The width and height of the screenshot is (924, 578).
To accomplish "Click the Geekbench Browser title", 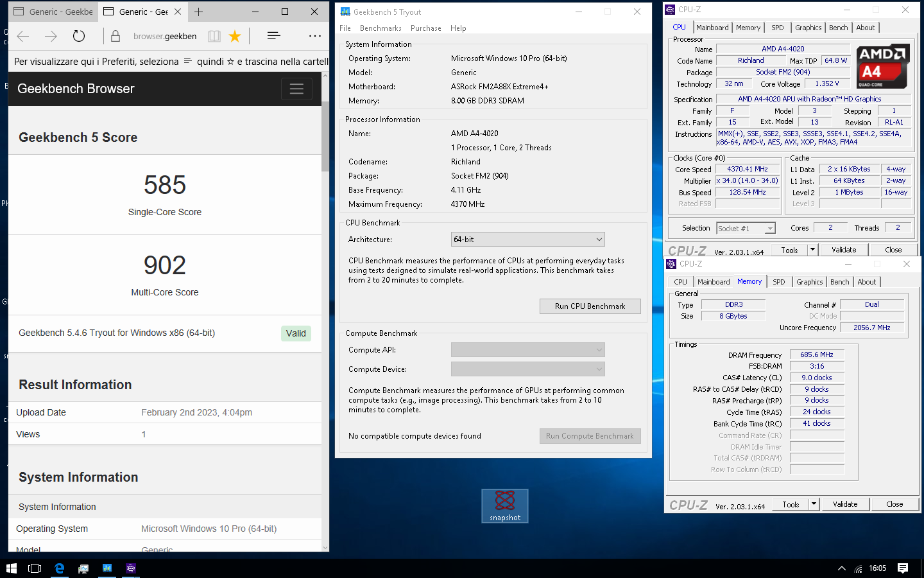I will [x=76, y=89].
